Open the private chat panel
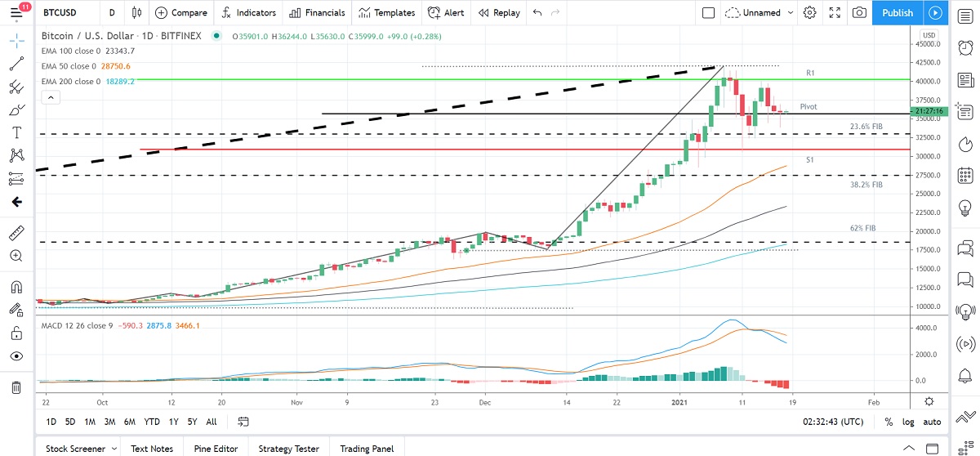 [x=964, y=279]
